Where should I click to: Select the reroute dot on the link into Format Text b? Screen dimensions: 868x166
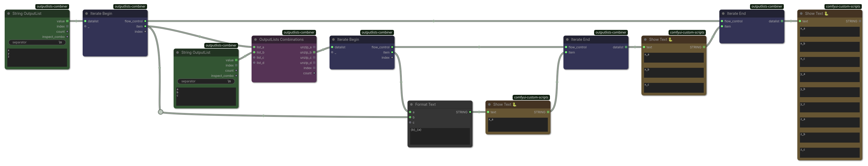tap(160, 112)
